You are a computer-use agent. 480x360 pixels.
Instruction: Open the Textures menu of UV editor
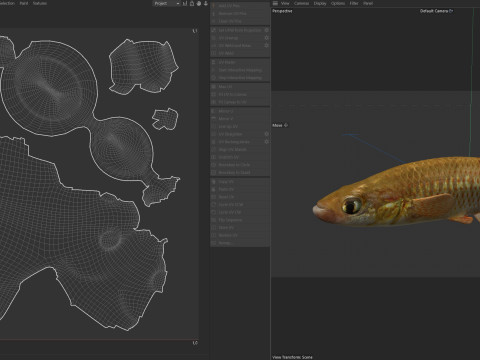pos(40,3)
